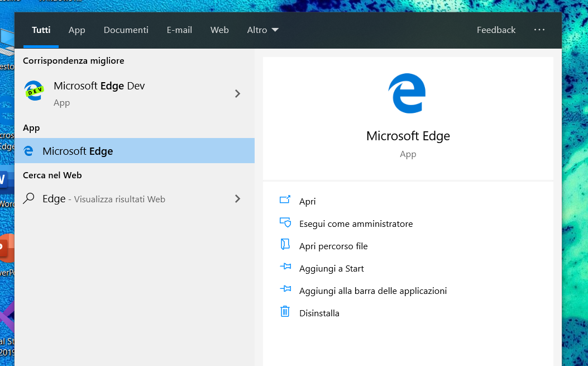This screenshot has height=366, width=588.
Task: Click the Visual Studio desktop shortcut icon
Action: pyautogui.click(x=7, y=317)
